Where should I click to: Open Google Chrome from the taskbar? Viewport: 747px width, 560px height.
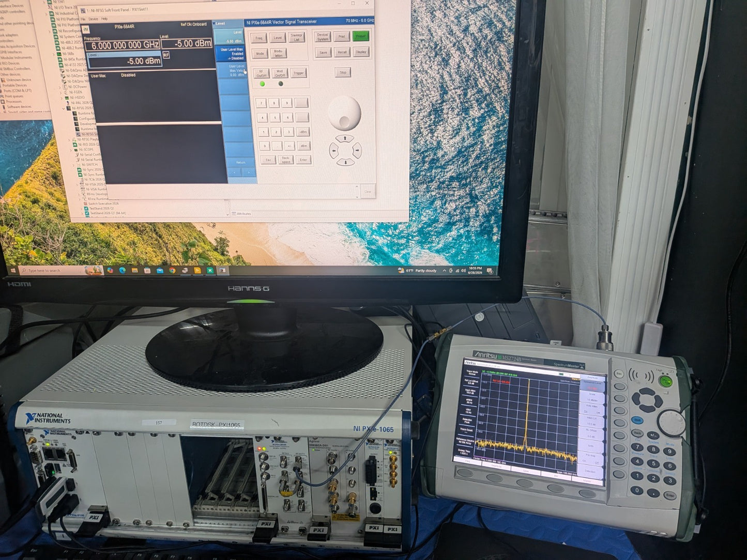click(173, 270)
